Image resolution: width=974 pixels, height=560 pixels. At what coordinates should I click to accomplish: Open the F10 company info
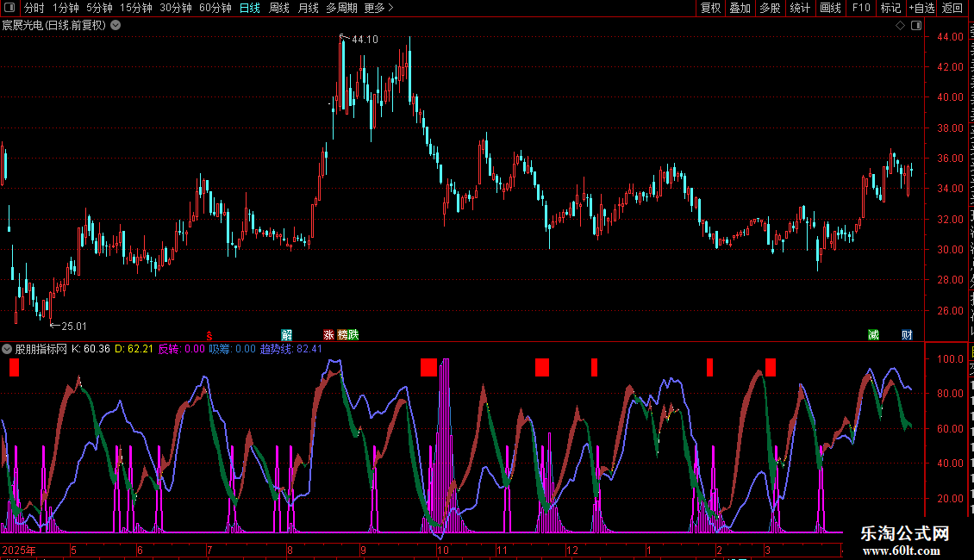[x=861, y=8]
